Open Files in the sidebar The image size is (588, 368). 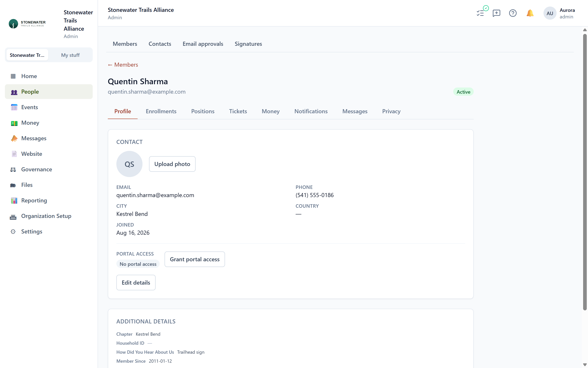(x=49, y=185)
